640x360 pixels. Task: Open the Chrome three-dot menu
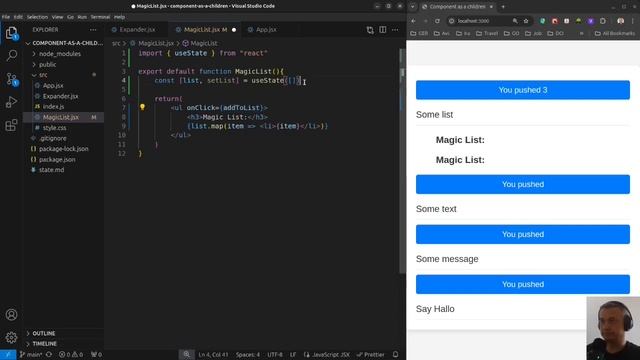[x=633, y=21]
